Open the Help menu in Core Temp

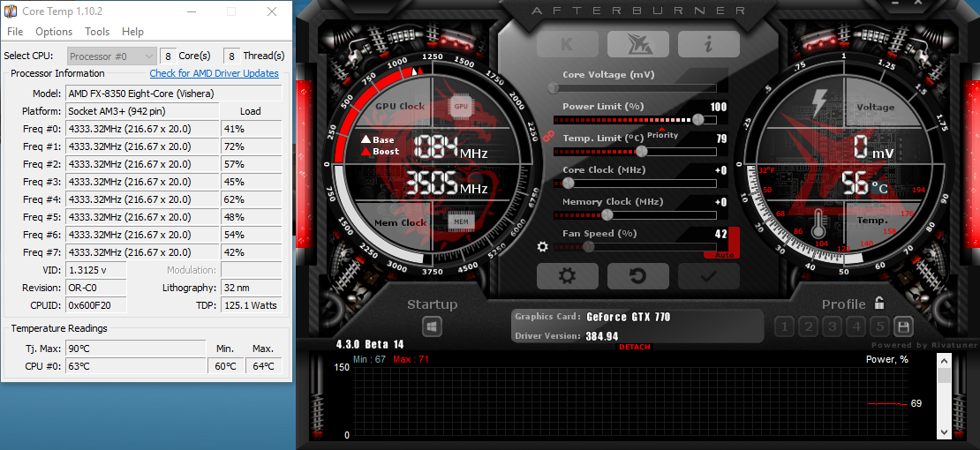[x=132, y=31]
